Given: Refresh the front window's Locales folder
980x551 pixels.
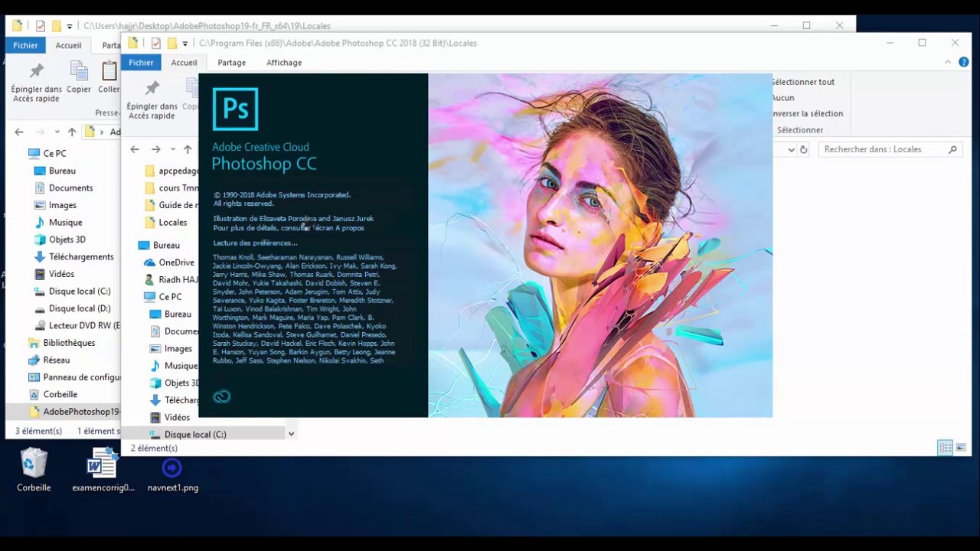Looking at the screenshot, I should coord(804,149).
